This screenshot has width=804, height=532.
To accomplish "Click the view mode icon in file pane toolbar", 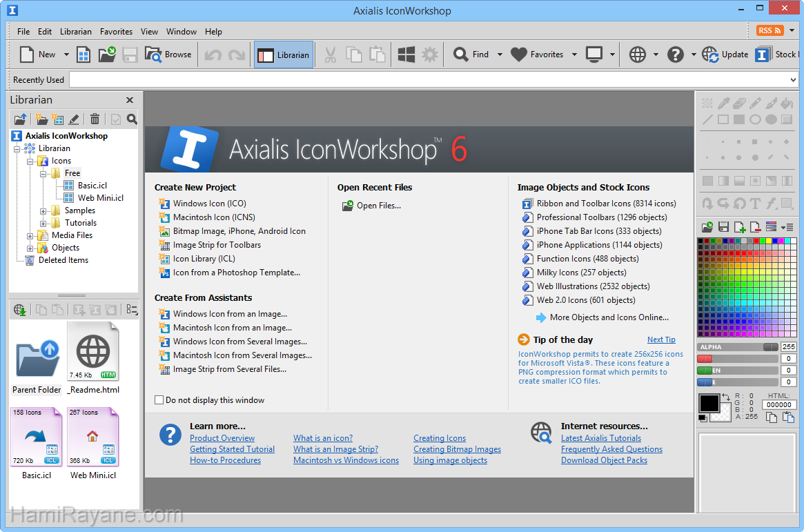I will 132,310.
